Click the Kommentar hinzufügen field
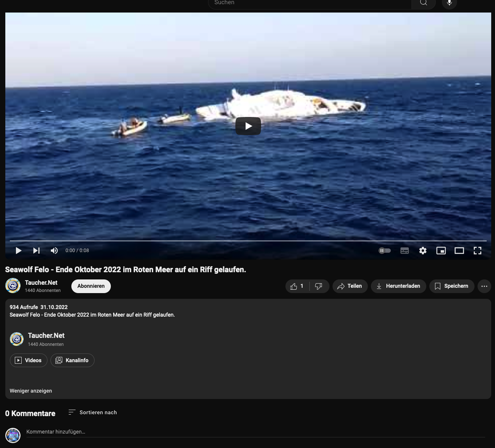Viewport: 495px width, 448px height. click(x=256, y=432)
